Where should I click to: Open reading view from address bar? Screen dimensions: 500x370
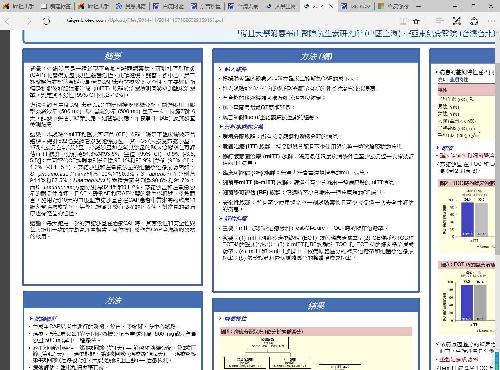pos(403,21)
